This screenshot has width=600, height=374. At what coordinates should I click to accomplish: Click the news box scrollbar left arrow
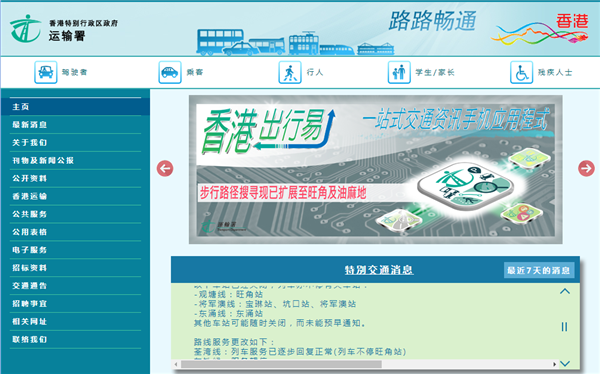176,364
